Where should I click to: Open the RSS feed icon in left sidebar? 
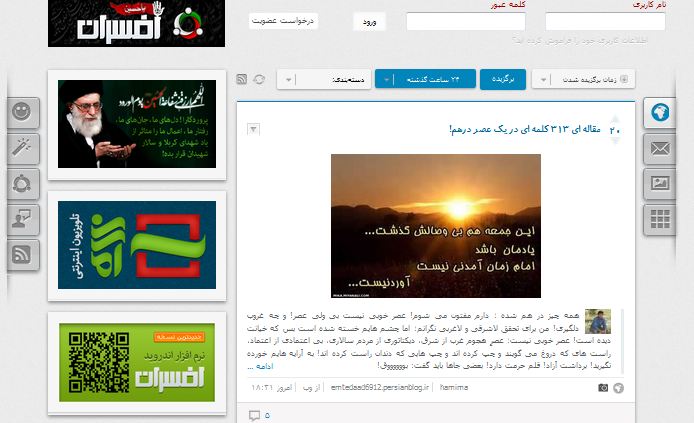(23, 254)
